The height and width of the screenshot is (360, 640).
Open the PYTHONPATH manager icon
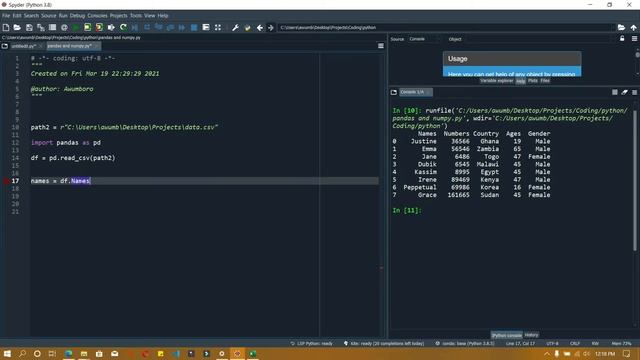pos(247,27)
